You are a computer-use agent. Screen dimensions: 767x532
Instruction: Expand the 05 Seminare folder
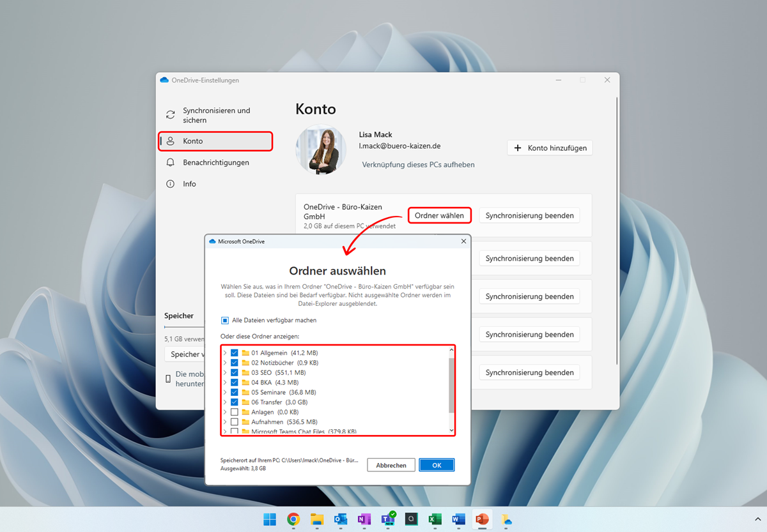pyautogui.click(x=224, y=392)
